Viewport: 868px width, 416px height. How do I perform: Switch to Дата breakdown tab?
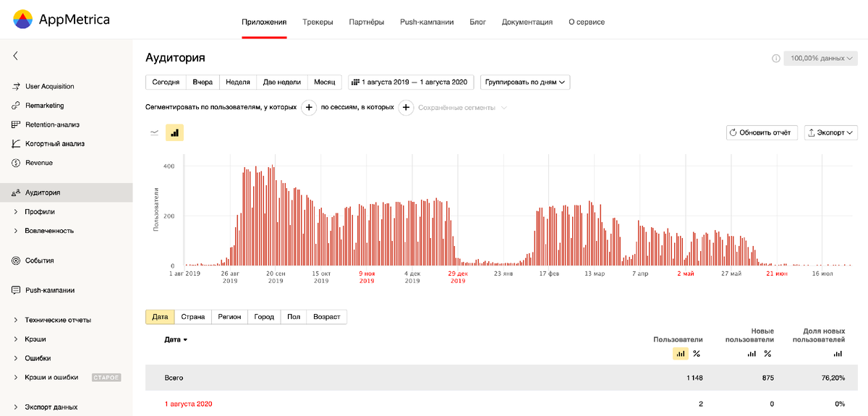click(160, 317)
